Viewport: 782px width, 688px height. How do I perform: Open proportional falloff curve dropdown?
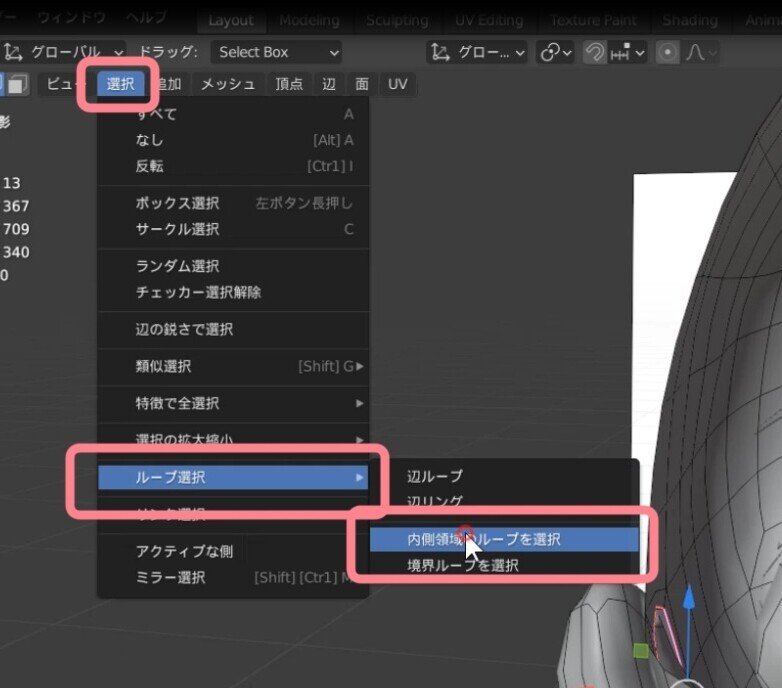[700, 52]
